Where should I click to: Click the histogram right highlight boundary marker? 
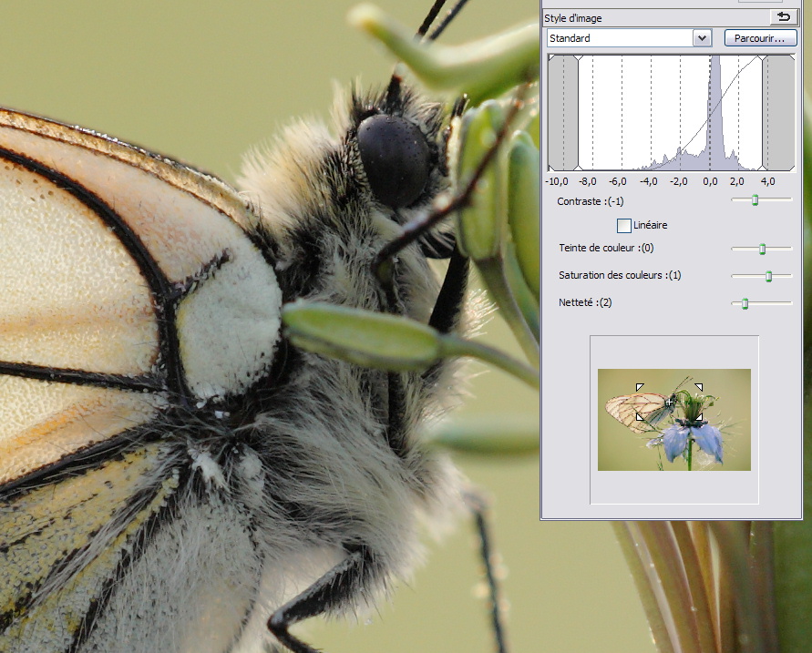[762, 113]
